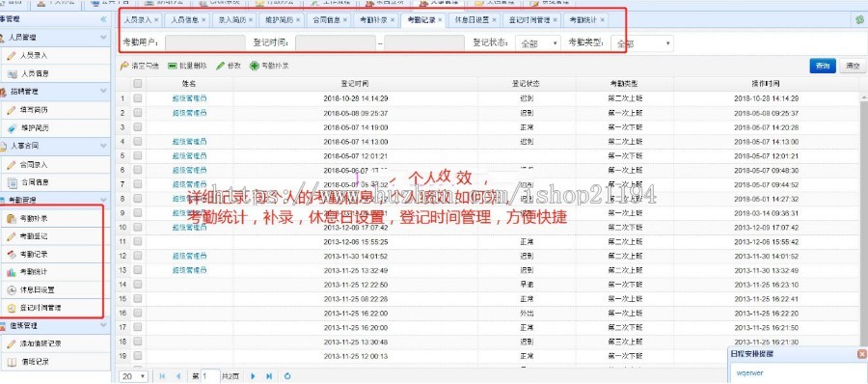Click the table's vertical scrollbar

point(863,222)
